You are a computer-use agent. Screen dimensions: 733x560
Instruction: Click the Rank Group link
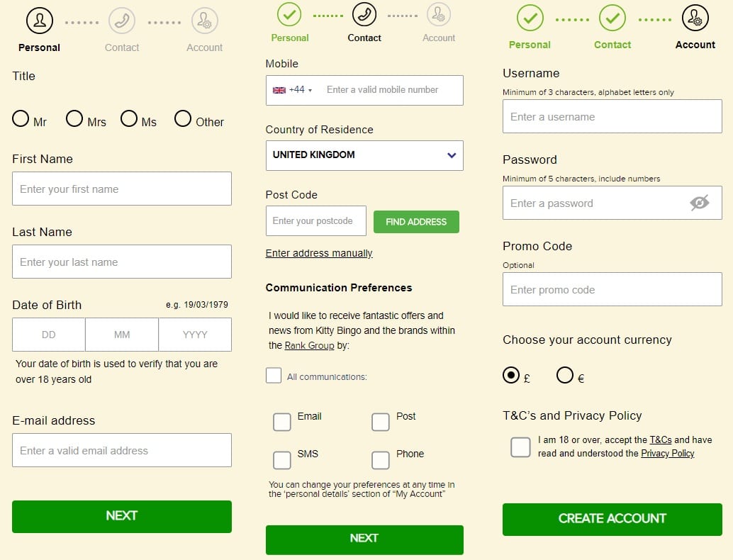[309, 346]
